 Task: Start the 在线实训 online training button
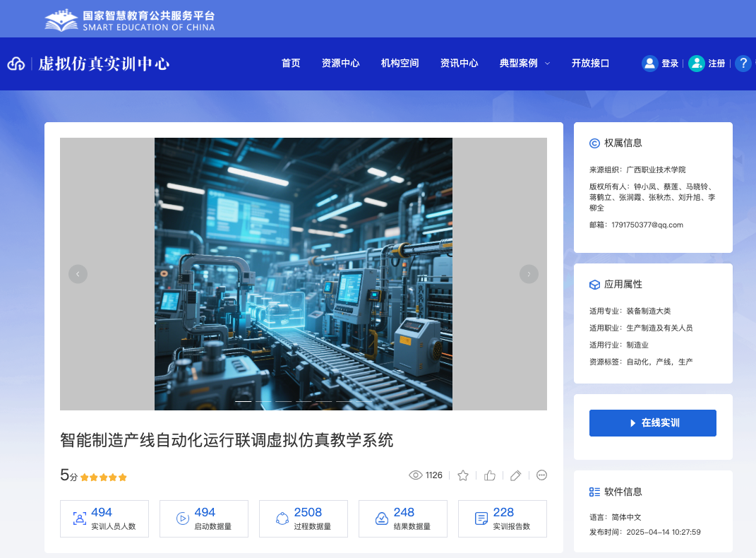tap(652, 423)
